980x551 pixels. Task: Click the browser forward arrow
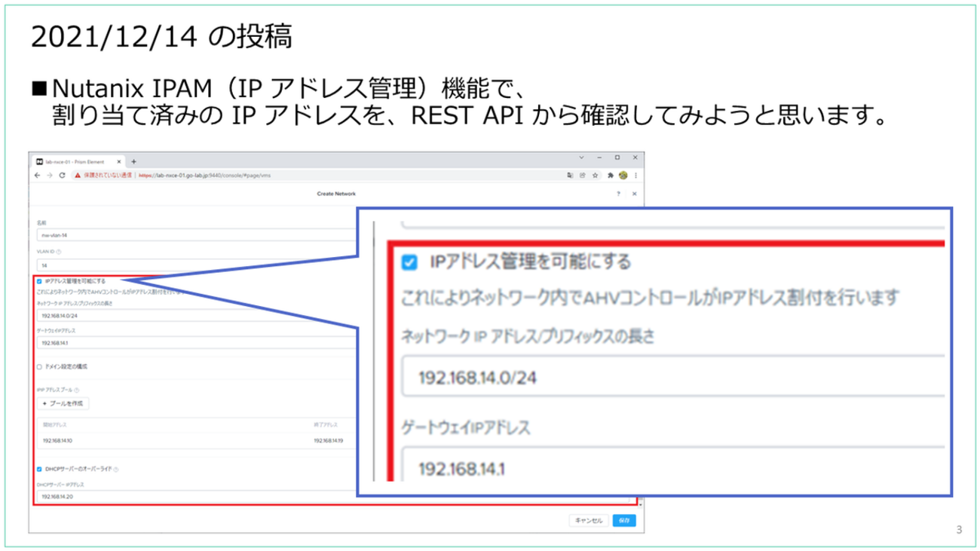click(49, 176)
